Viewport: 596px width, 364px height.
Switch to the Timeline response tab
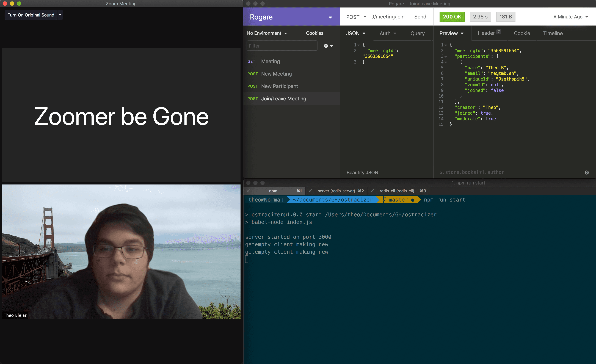(x=553, y=33)
